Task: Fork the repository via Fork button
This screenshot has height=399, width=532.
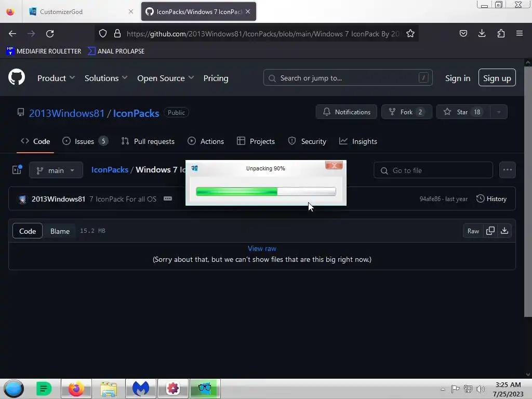Action: (x=406, y=112)
